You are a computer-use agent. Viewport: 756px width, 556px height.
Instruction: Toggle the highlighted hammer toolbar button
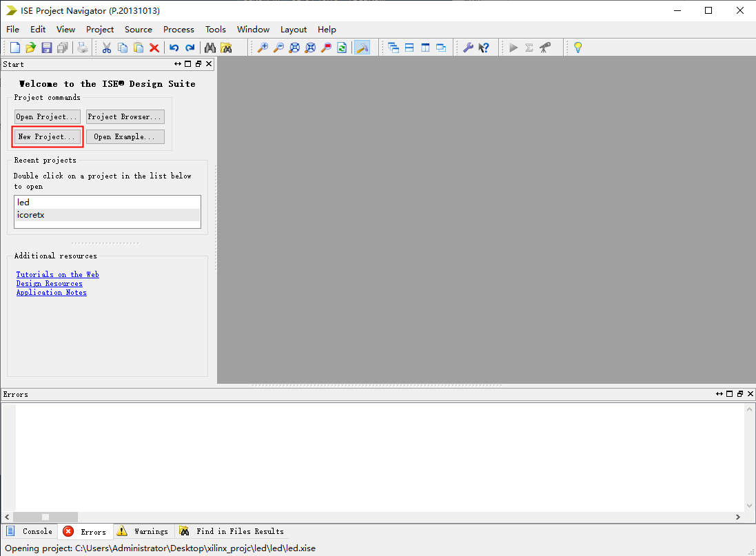(x=362, y=48)
